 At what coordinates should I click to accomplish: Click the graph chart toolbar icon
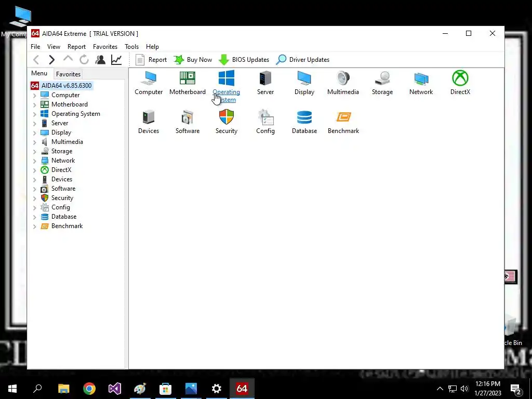click(x=116, y=60)
